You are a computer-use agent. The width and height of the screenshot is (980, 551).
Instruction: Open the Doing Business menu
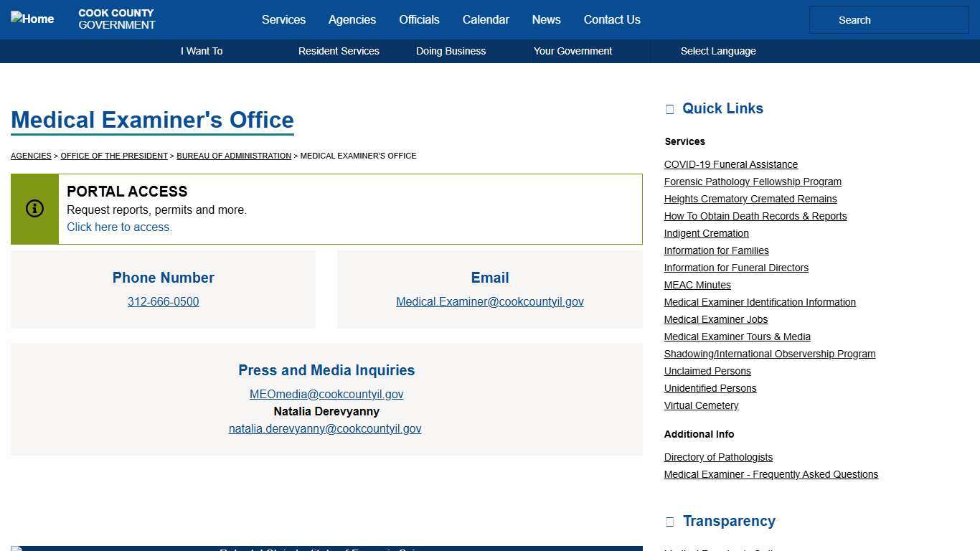[x=451, y=51]
